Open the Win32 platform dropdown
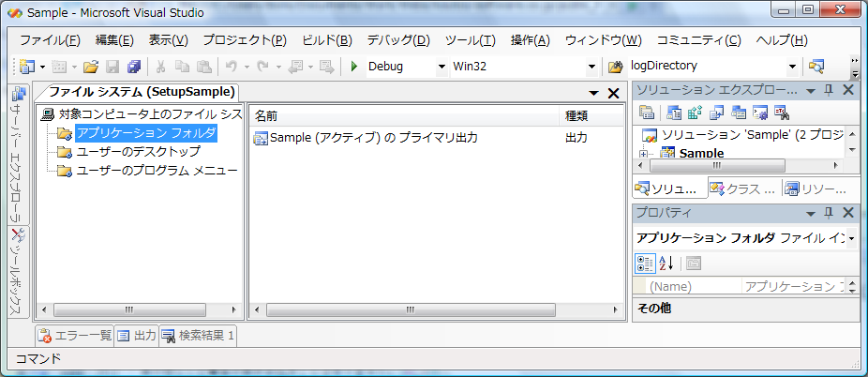The image size is (868, 377). [591, 67]
